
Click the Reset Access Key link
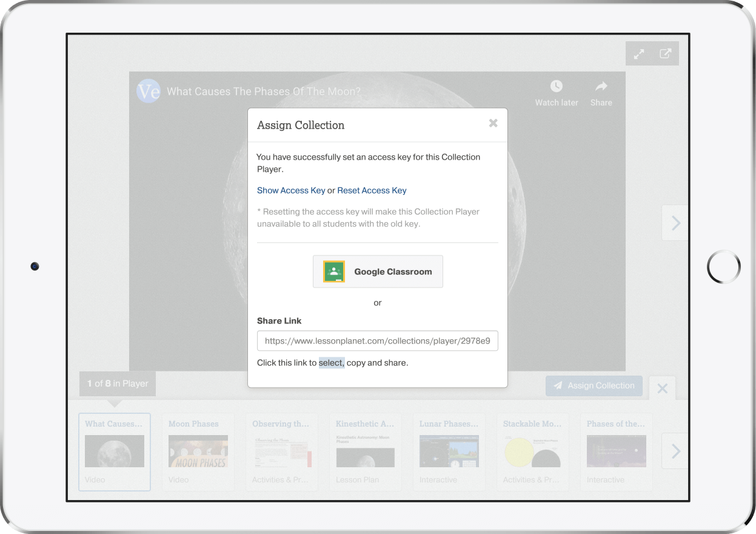coord(372,191)
